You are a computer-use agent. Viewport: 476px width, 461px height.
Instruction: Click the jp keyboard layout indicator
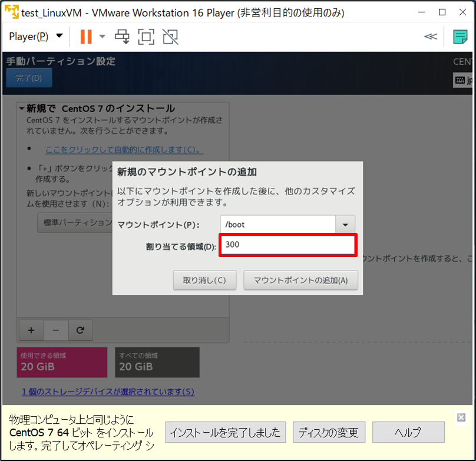[463, 80]
